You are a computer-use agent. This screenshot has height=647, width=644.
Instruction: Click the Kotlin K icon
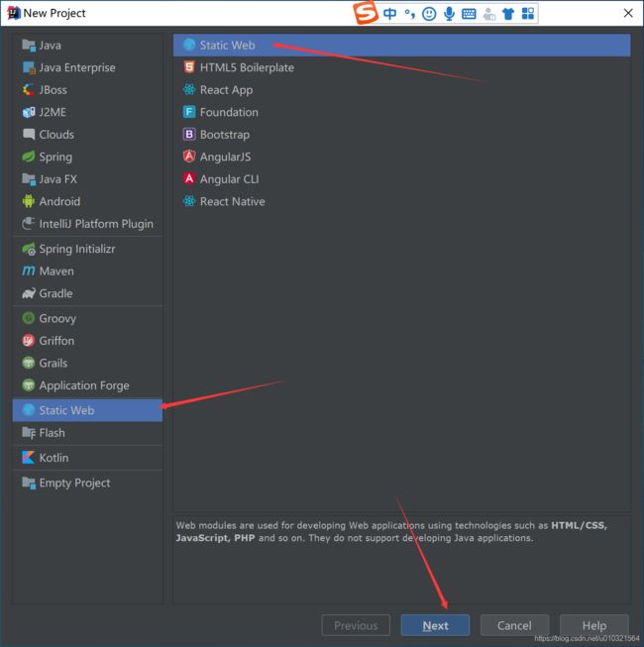coord(29,458)
